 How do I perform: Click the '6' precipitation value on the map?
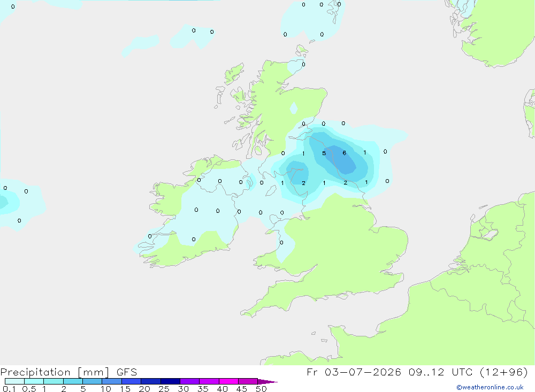coord(344,153)
